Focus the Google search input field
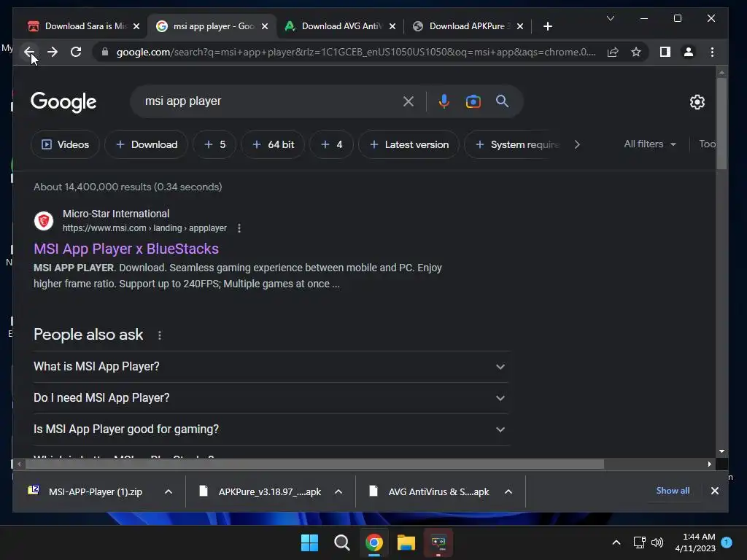Viewport: 747px width, 560px height. coord(270,101)
